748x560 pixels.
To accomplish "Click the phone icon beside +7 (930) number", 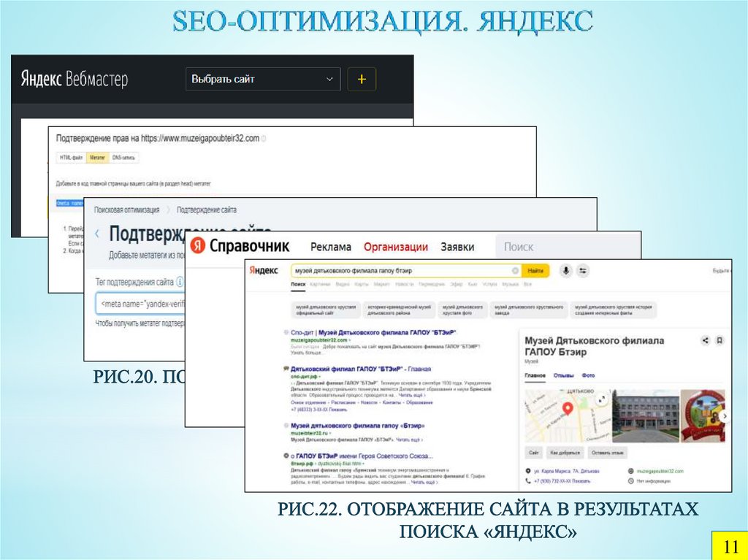I will [527, 481].
